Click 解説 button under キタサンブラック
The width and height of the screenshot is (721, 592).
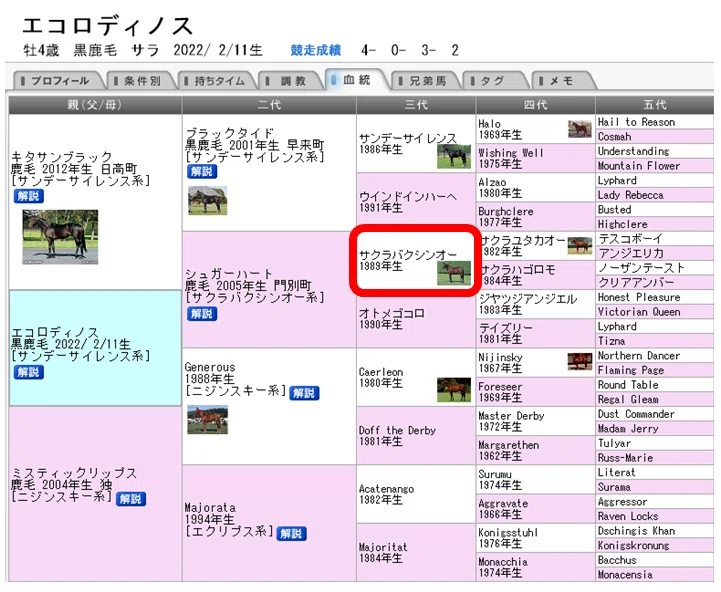tap(29, 196)
